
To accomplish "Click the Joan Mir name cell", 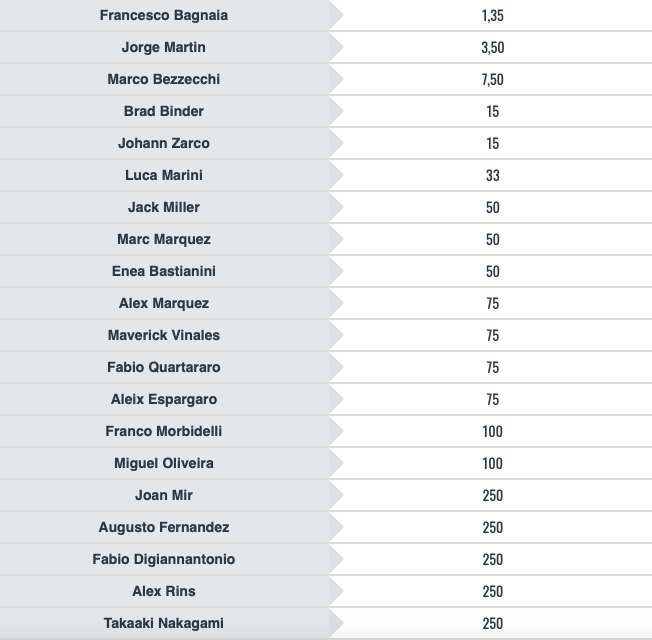I will 164,495.
